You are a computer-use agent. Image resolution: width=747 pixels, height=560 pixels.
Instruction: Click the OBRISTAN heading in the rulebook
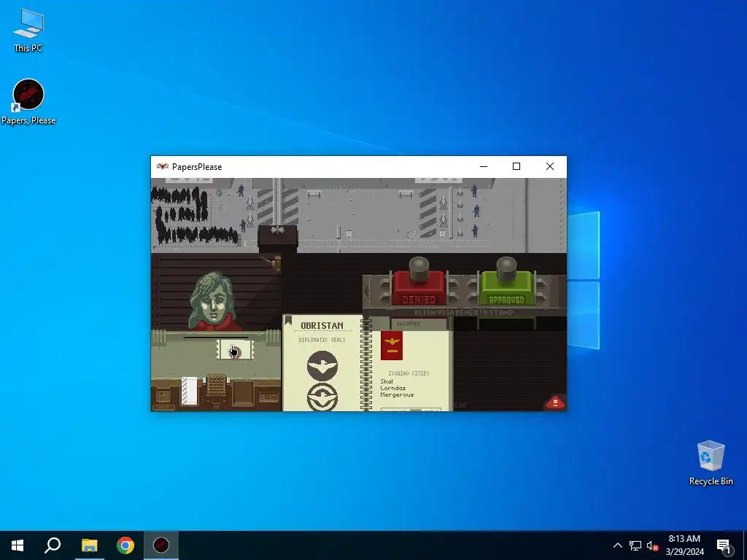[x=322, y=326]
